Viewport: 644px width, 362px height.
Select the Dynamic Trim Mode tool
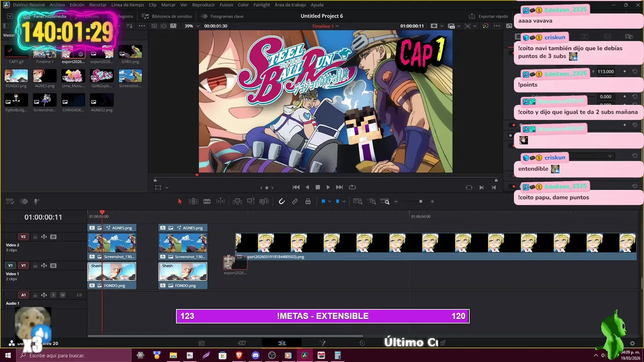(x=220, y=202)
